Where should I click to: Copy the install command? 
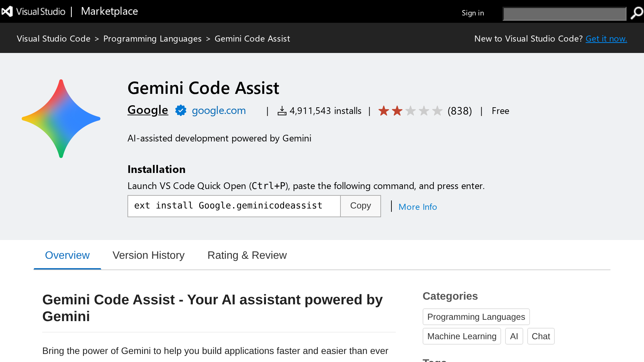click(361, 206)
